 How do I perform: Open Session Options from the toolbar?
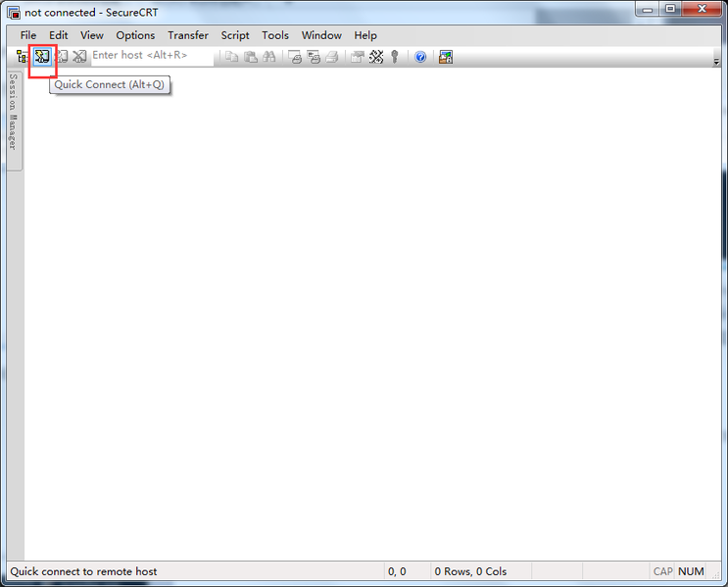coord(358,57)
